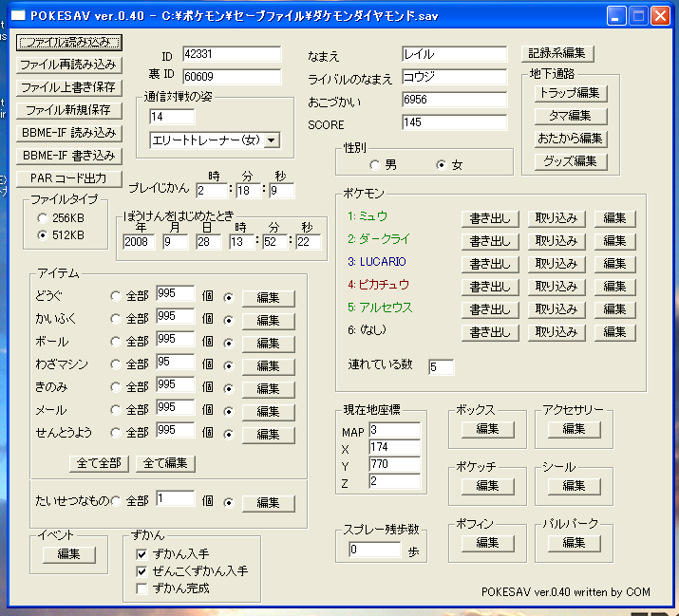Click 取り込み for ダークライ
Image resolution: width=679 pixels, height=616 pixels.
[x=556, y=241]
